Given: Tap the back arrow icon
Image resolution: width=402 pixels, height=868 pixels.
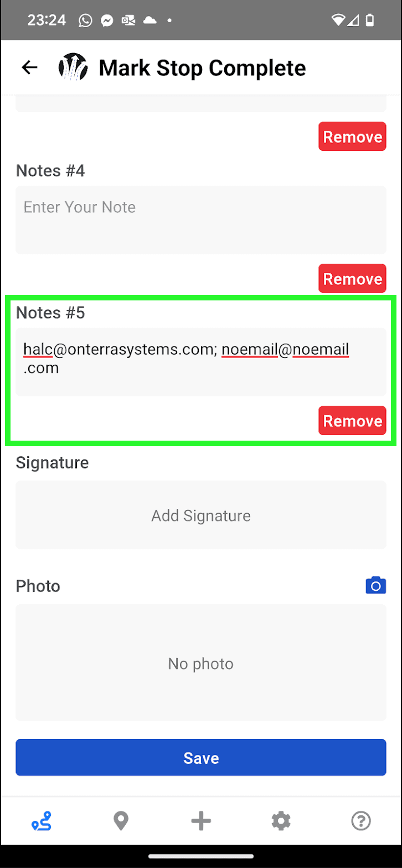Looking at the screenshot, I should click(x=29, y=68).
